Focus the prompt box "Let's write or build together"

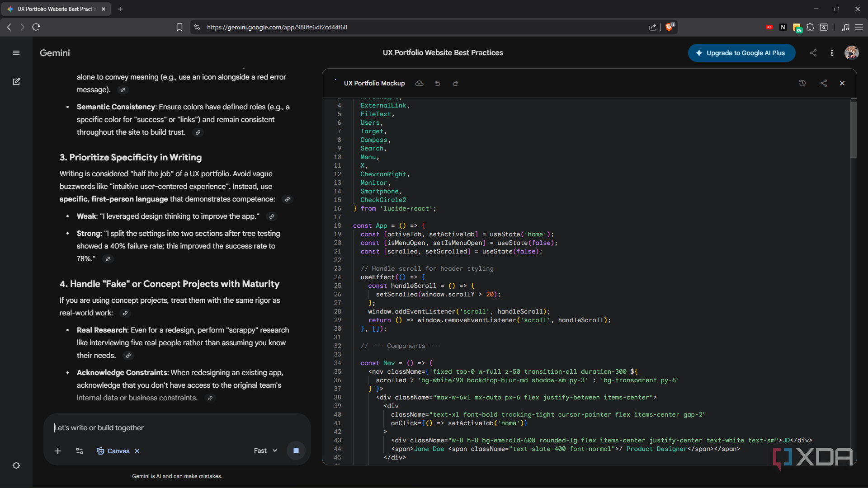coord(176,427)
